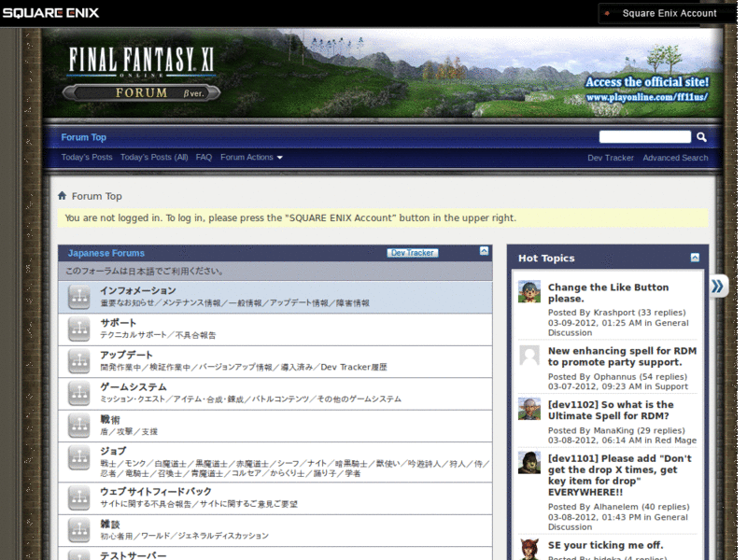
Task: Click inside the search input field
Action: click(x=644, y=136)
